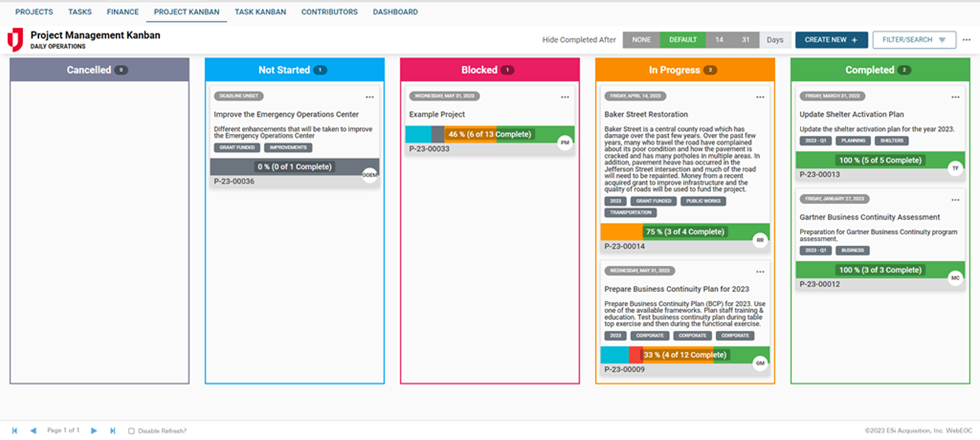980x440 pixels.
Task: Open the ellipsis menu next to Filter/Search
Action: (x=966, y=39)
